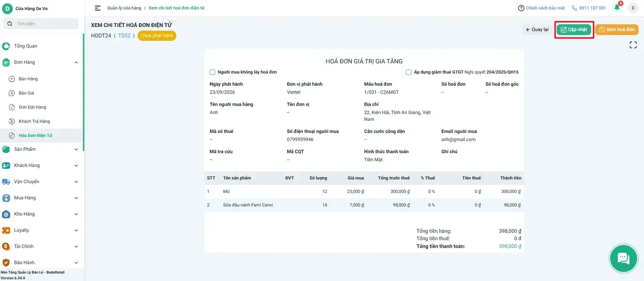This screenshot has height=281, width=644.
Task: Click the Bán Hàng icon
Action: [x=12, y=79]
